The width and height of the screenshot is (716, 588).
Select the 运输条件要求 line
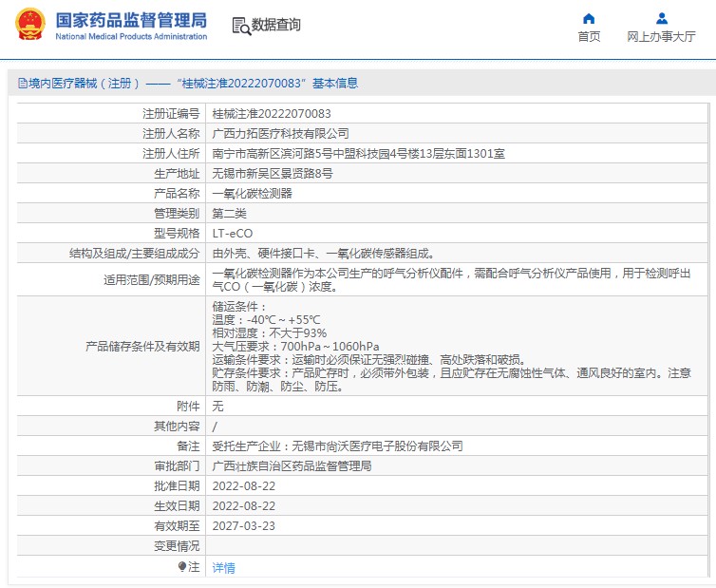tap(370, 360)
